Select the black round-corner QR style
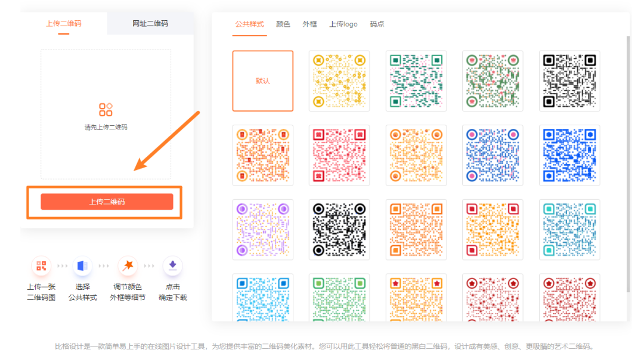 [x=339, y=230]
